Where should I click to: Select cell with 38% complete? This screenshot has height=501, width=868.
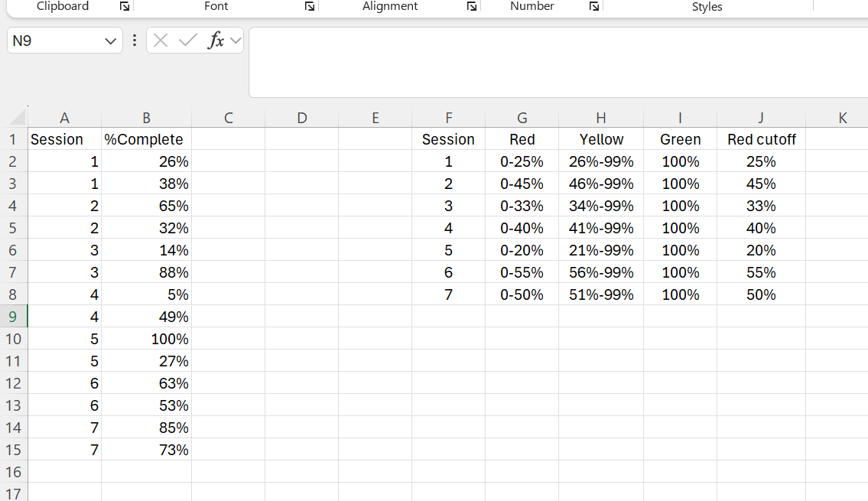(146, 184)
